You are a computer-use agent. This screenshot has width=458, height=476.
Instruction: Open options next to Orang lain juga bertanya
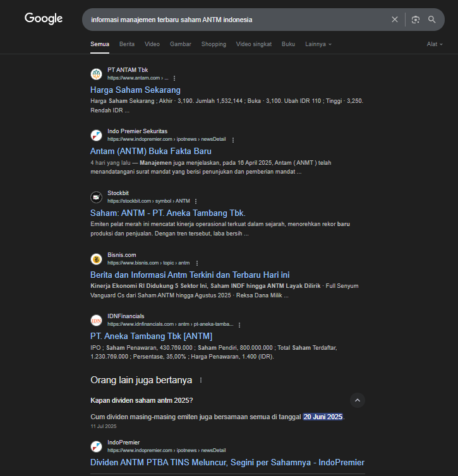201,380
